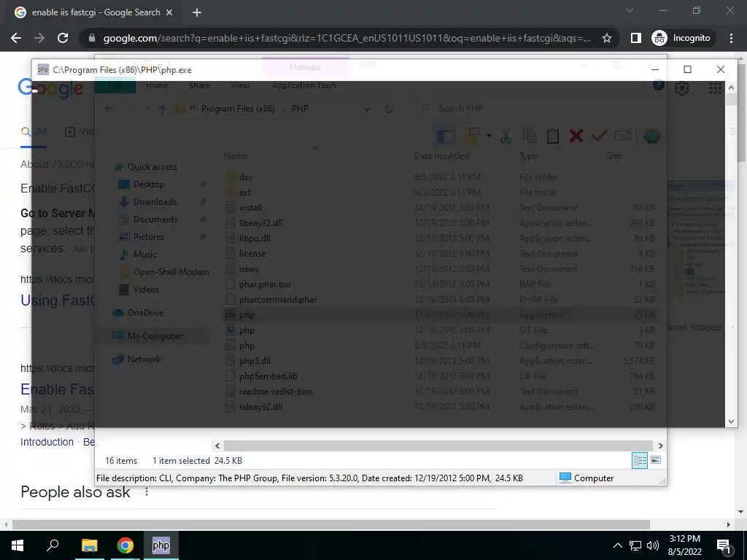Click the '16 items' status text
This screenshot has width=747, height=560.
click(121, 461)
